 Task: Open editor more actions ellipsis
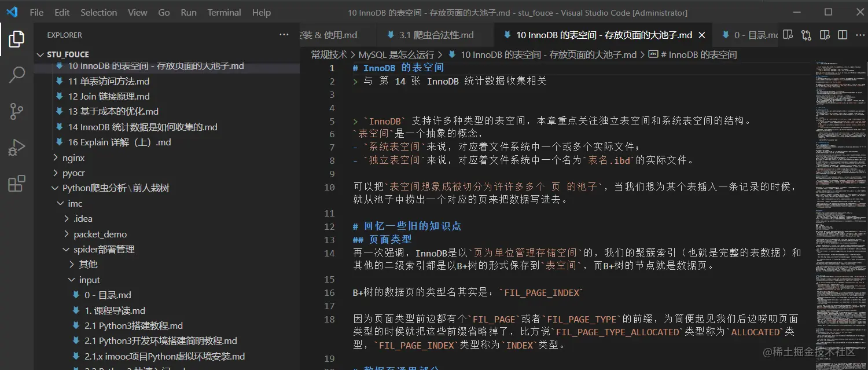(860, 35)
